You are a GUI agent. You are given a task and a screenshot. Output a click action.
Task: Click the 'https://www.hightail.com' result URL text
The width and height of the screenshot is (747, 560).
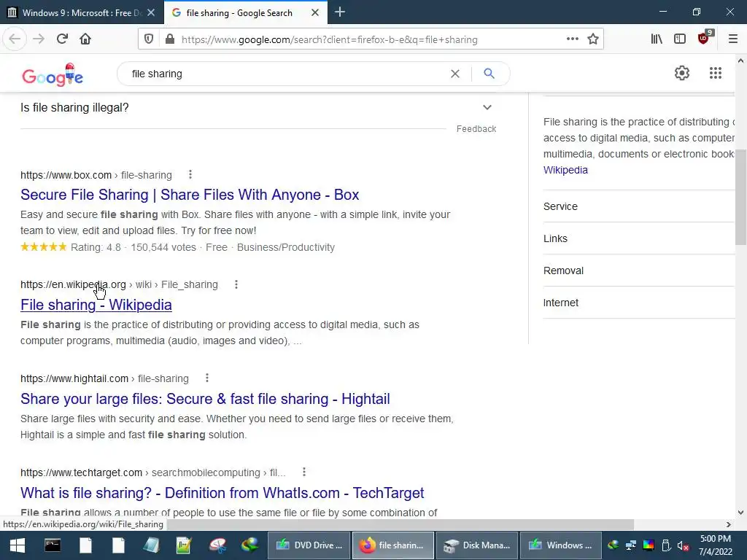(x=74, y=378)
